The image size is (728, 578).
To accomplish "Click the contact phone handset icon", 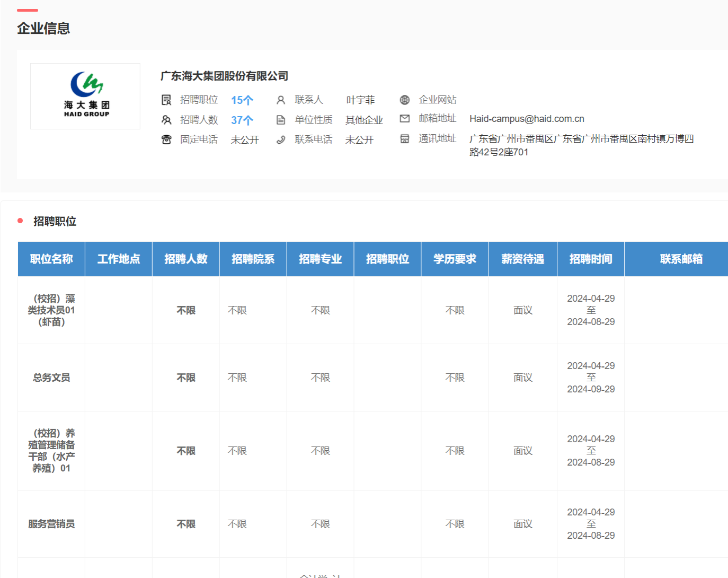I will [281, 139].
